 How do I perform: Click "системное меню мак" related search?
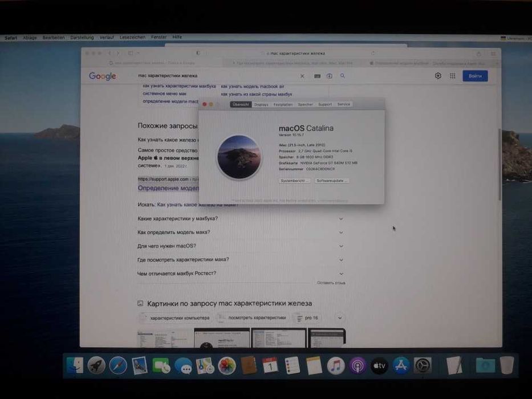point(165,93)
